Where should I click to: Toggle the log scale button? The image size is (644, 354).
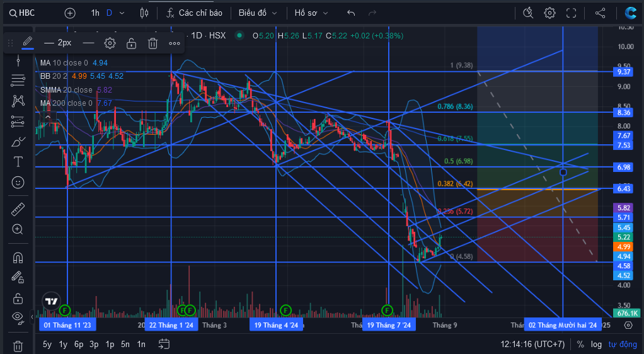tap(596, 344)
